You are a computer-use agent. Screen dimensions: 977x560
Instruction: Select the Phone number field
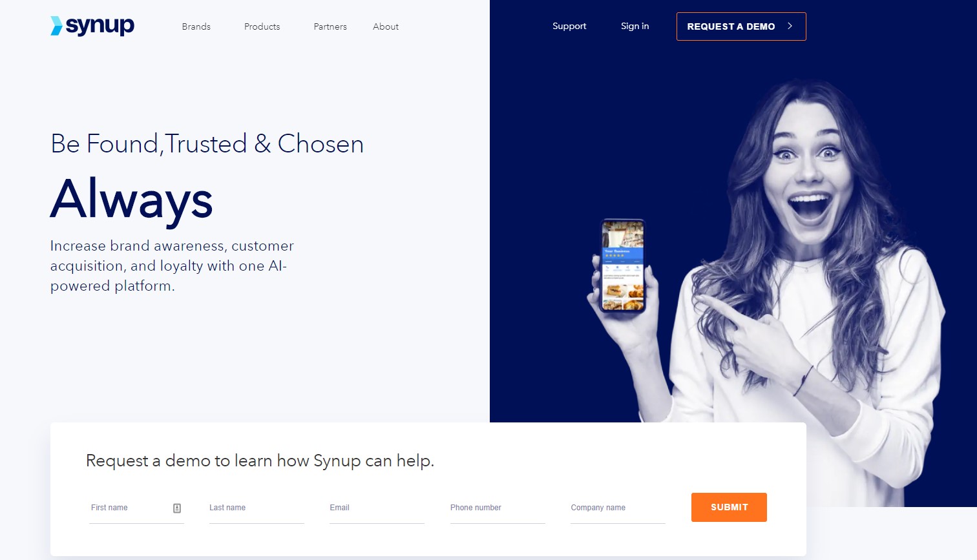[498, 508]
